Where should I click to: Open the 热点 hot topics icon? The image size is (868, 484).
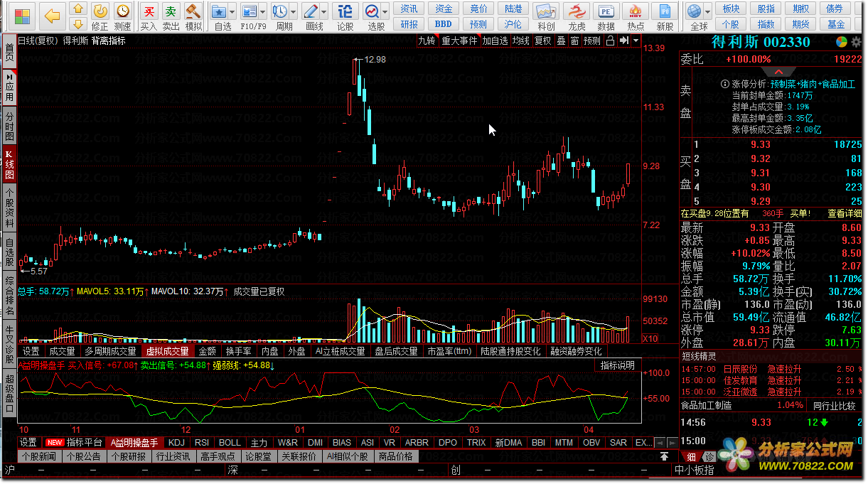636,12
